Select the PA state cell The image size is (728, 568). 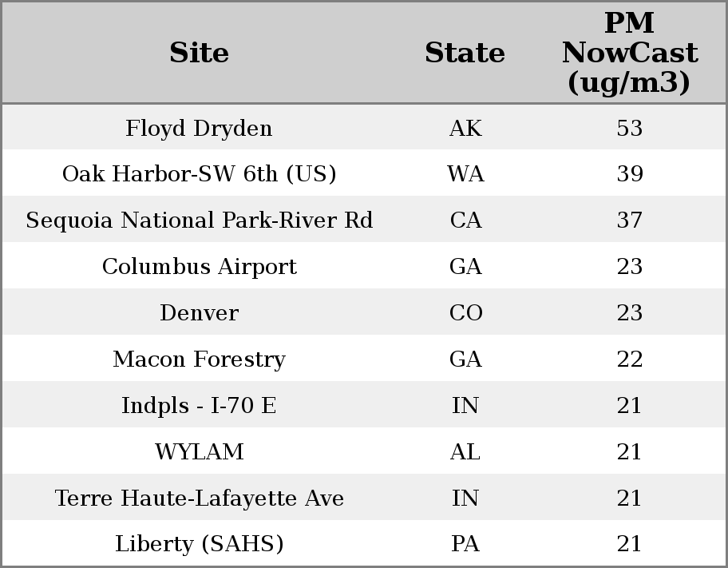point(465,544)
